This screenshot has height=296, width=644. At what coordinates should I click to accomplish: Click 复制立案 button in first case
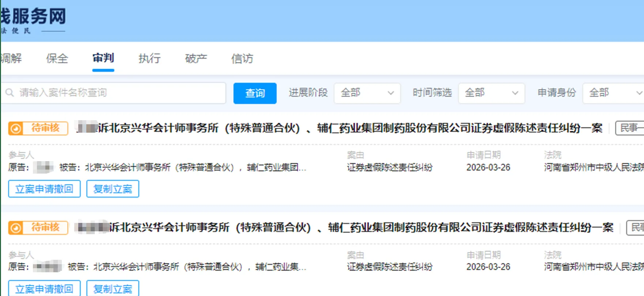click(113, 189)
